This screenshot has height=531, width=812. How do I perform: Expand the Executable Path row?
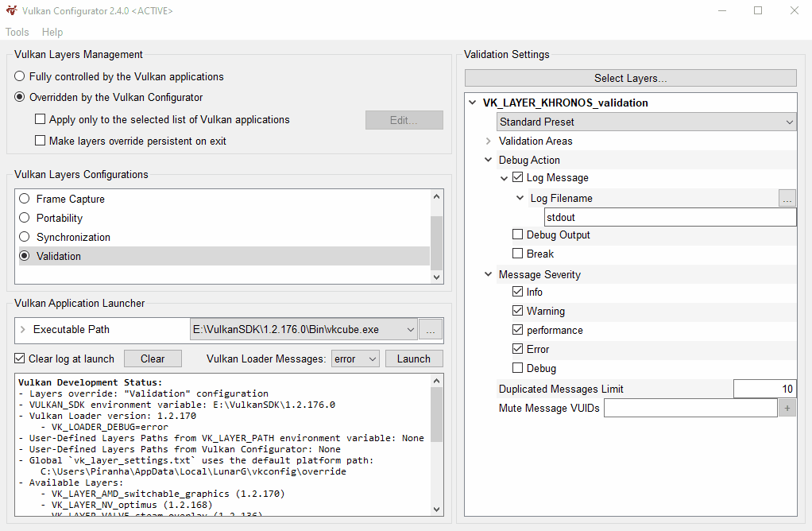[23, 329]
